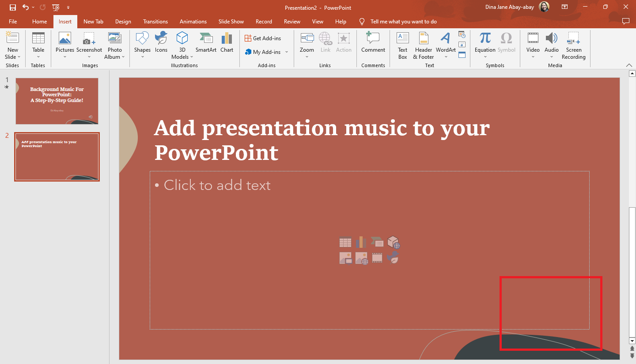Select slide 1 thumbnail
636x364 pixels.
click(57, 101)
